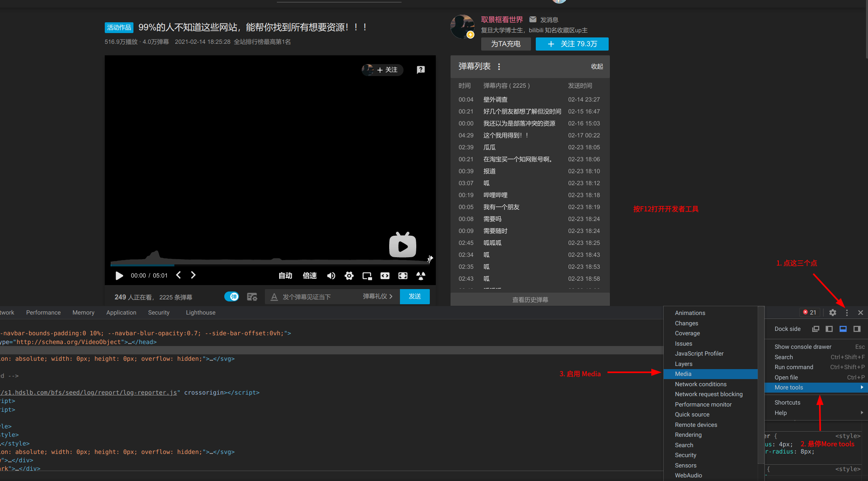Click the player settings gear icon
The width and height of the screenshot is (868, 481).
[349, 276]
